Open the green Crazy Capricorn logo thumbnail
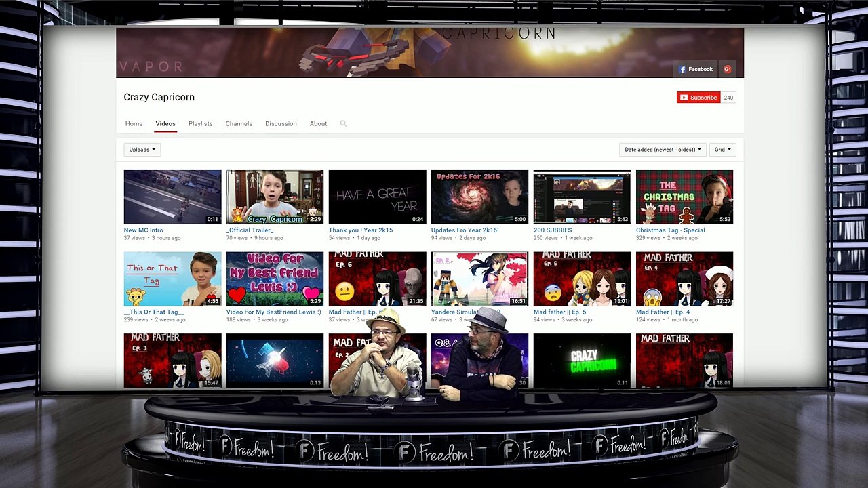Viewport: 868px width, 488px height. pos(582,361)
